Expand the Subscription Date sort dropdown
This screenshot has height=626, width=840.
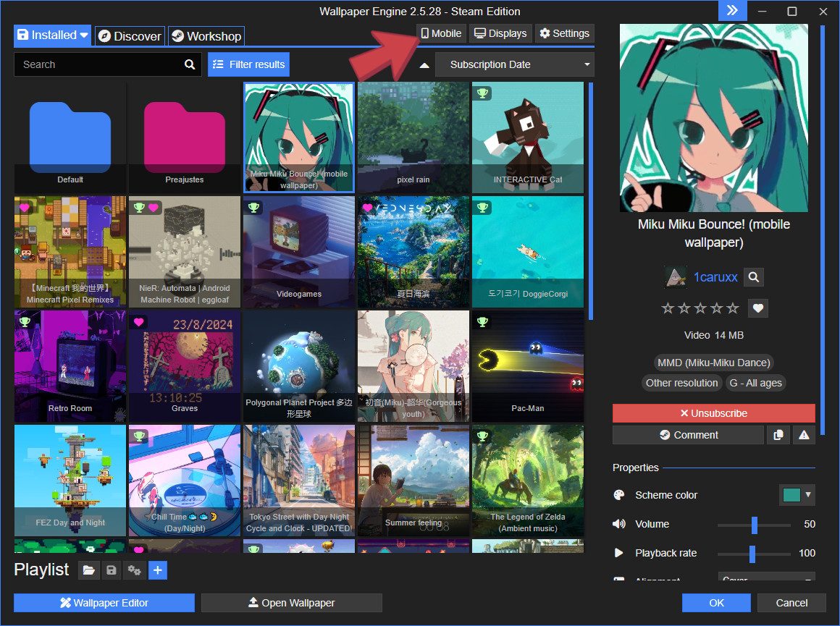tap(587, 65)
